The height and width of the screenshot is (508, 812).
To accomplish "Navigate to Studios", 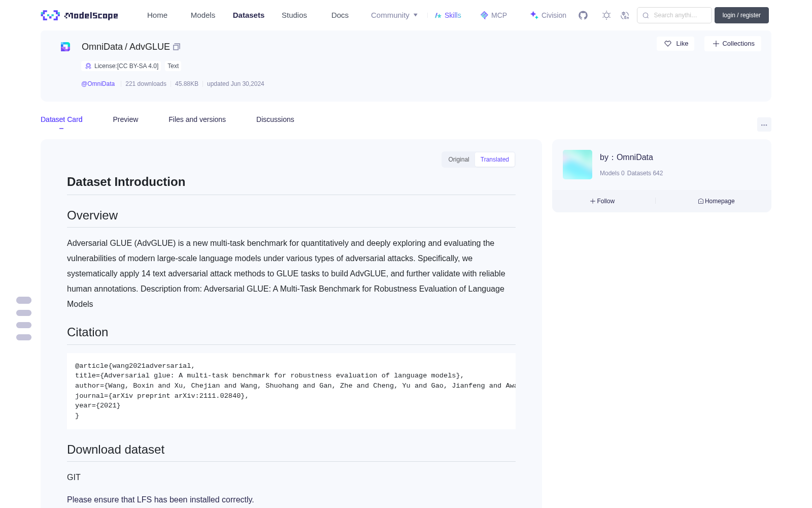I will click(x=294, y=15).
